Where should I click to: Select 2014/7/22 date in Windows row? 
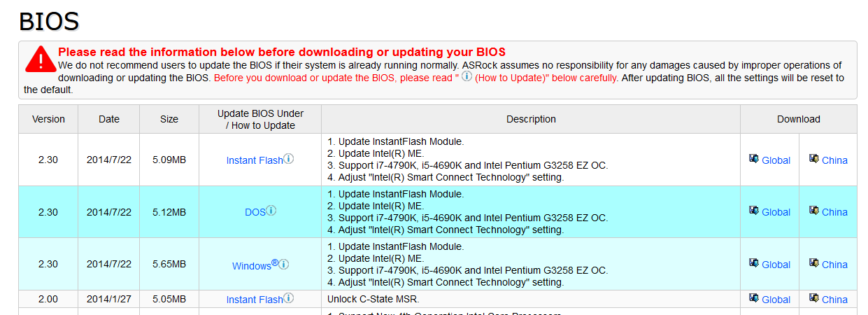point(109,265)
